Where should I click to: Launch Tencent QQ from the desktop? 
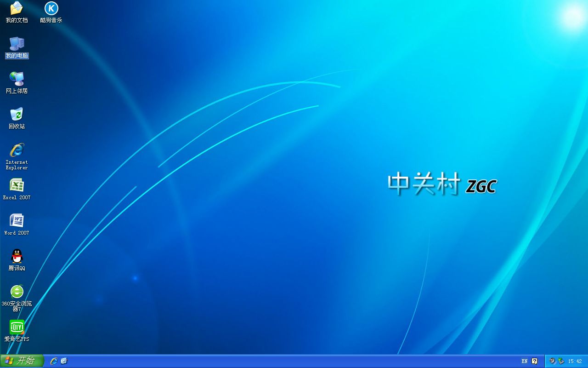(17, 256)
